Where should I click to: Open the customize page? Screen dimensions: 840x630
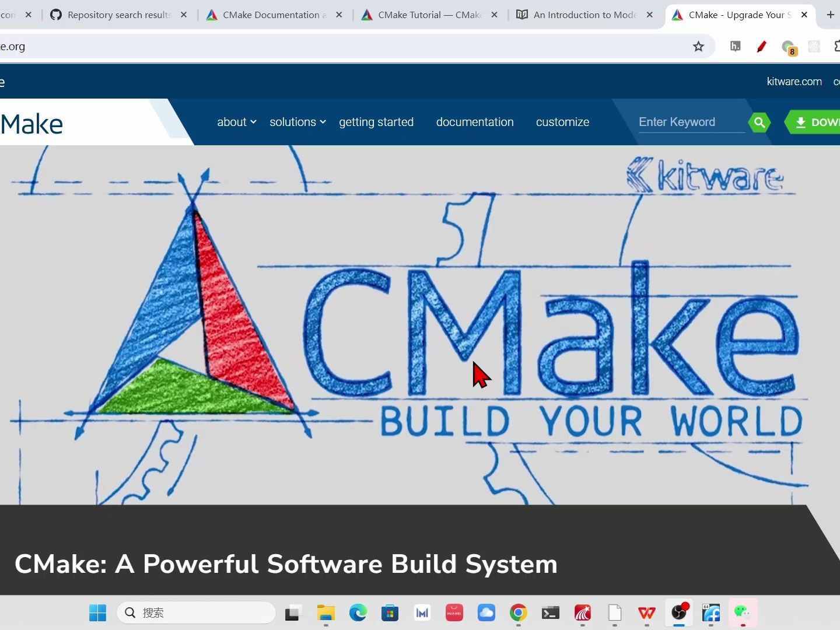(x=562, y=122)
